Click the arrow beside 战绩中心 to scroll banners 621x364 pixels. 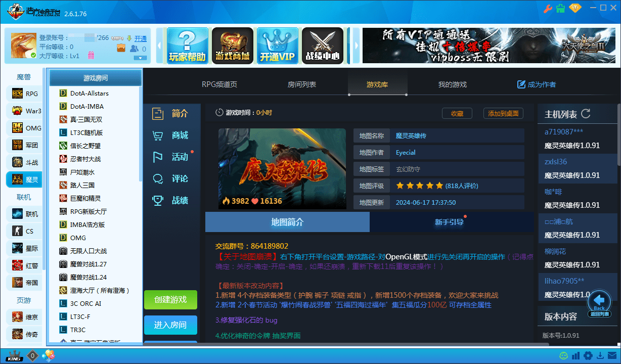(357, 45)
